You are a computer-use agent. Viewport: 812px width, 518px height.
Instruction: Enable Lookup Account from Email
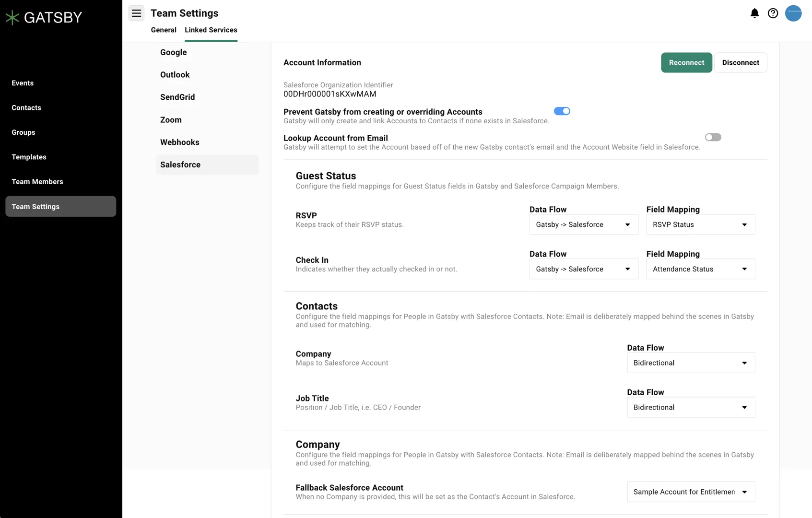tap(713, 137)
